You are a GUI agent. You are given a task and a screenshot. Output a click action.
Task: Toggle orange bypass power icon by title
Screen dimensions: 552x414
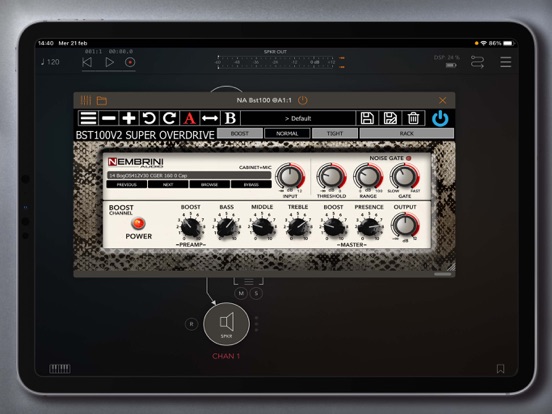(302, 100)
